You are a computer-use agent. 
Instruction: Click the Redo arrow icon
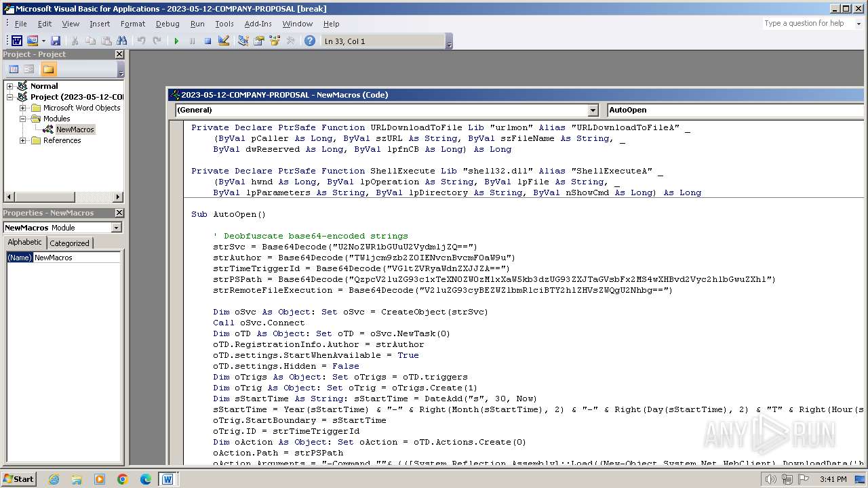pyautogui.click(x=157, y=41)
